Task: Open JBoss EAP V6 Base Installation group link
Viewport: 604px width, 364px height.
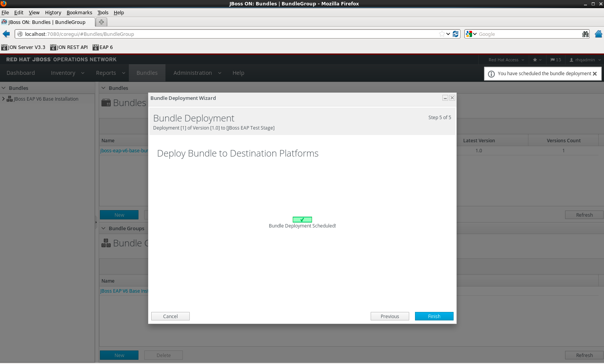Action: [124, 291]
